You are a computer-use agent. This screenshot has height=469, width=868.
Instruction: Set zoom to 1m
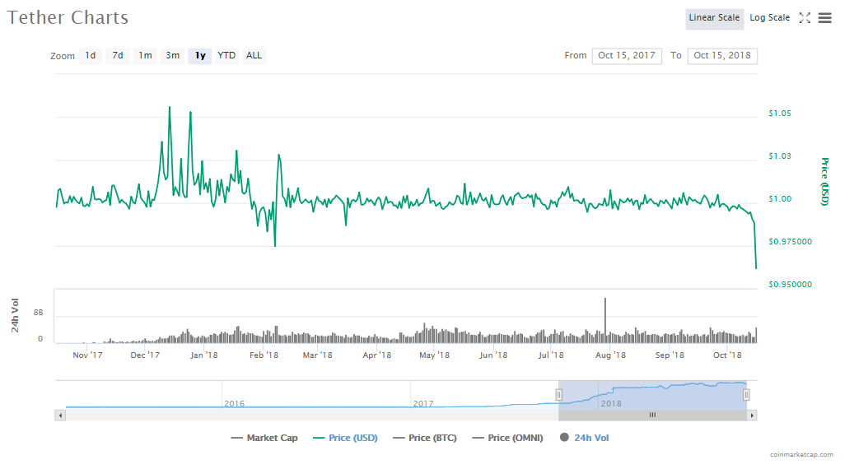[x=145, y=55]
